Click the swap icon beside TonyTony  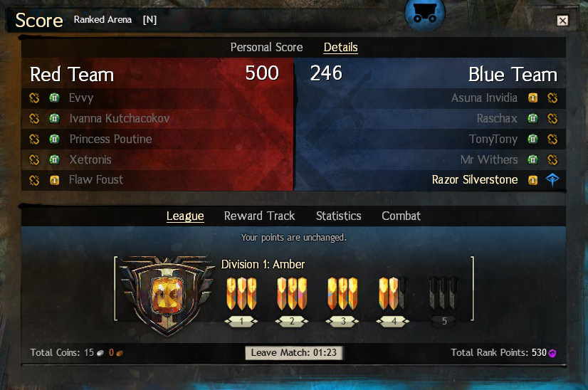[x=552, y=139]
